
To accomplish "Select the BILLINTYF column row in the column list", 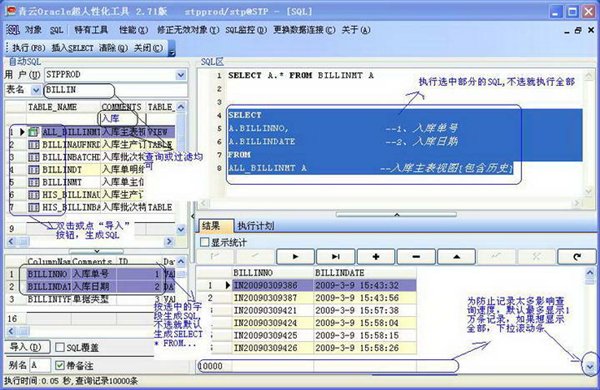I will pos(96,299).
